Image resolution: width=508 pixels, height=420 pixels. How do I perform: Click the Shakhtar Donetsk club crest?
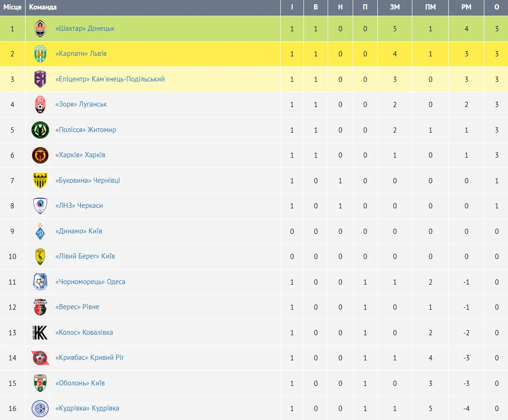coord(40,28)
